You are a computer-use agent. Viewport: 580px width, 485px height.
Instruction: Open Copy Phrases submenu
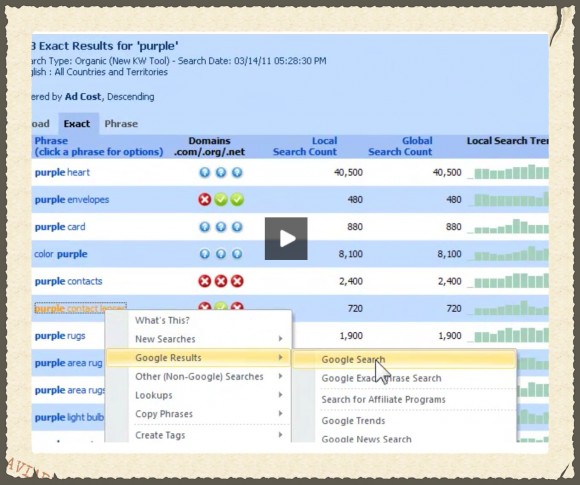coord(198,414)
